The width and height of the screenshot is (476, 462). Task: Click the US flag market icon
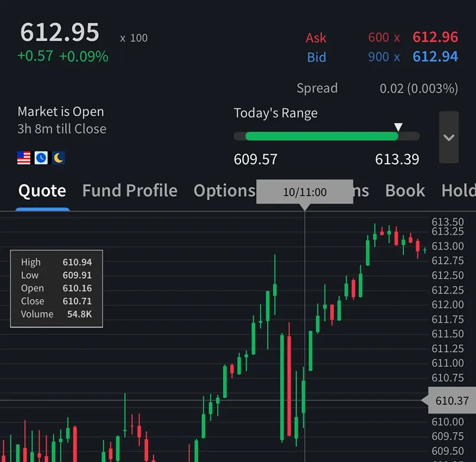click(24, 158)
